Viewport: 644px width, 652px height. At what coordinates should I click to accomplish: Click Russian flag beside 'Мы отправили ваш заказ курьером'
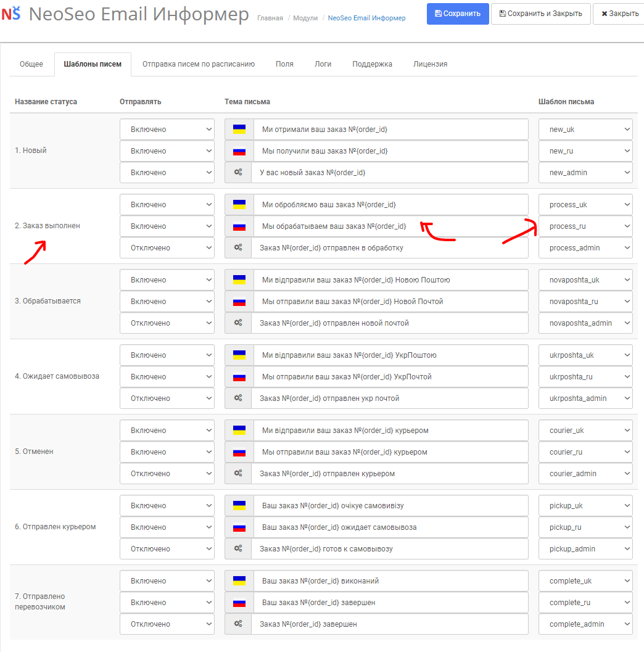(x=239, y=452)
